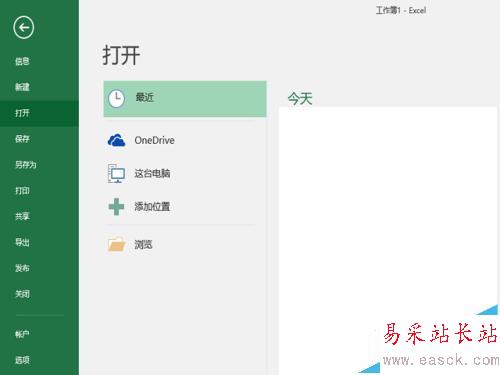Select the clock icon for 最近
This screenshot has width=500, height=375.
116,99
